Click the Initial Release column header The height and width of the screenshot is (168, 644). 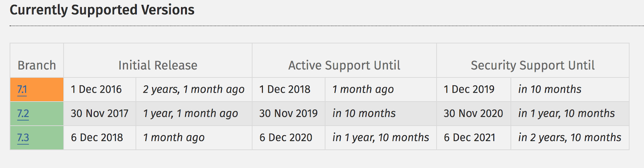158,65
